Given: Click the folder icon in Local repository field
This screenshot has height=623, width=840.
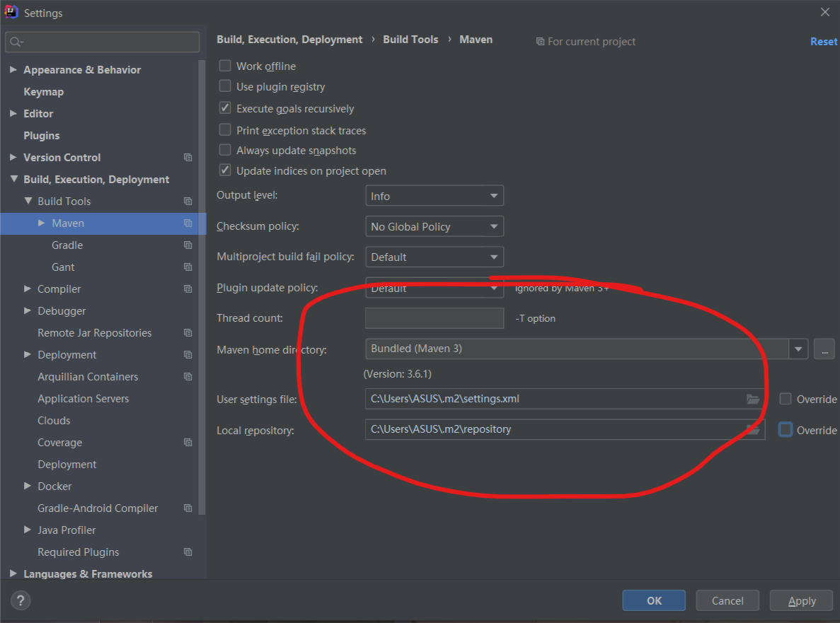Looking at the screenshot, I should (753, 430).
